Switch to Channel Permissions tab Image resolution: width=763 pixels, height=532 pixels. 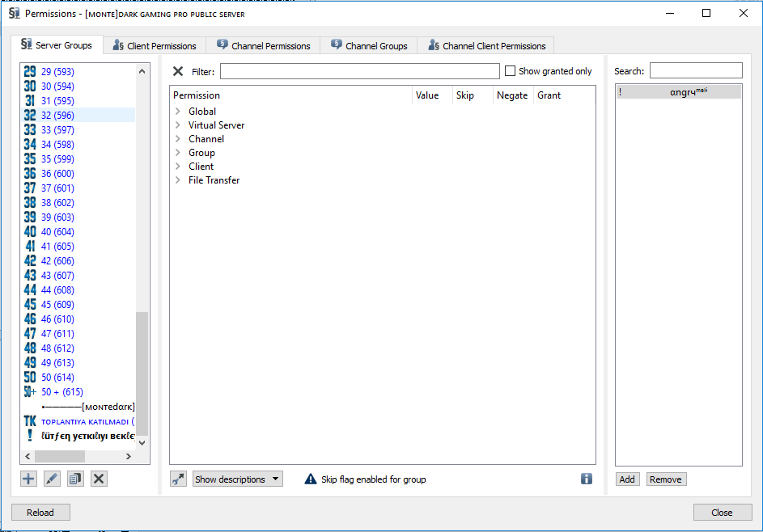tap(263, 46)
